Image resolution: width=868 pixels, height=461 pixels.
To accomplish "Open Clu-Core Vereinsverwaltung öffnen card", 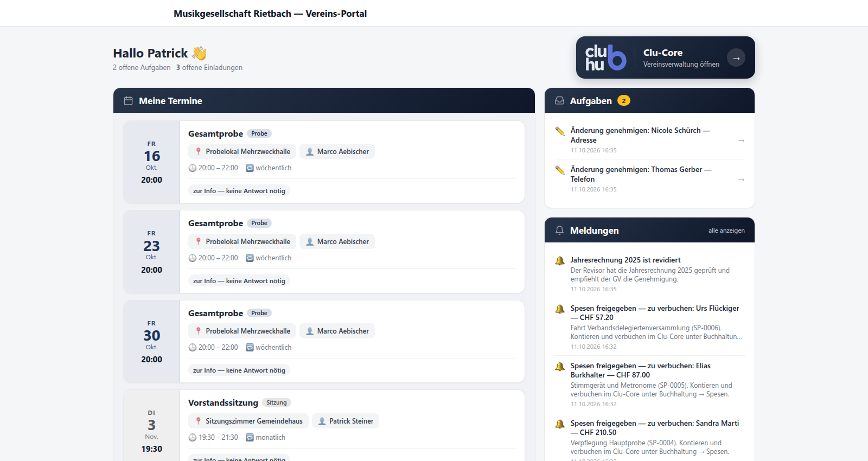I will coord(666,57).
